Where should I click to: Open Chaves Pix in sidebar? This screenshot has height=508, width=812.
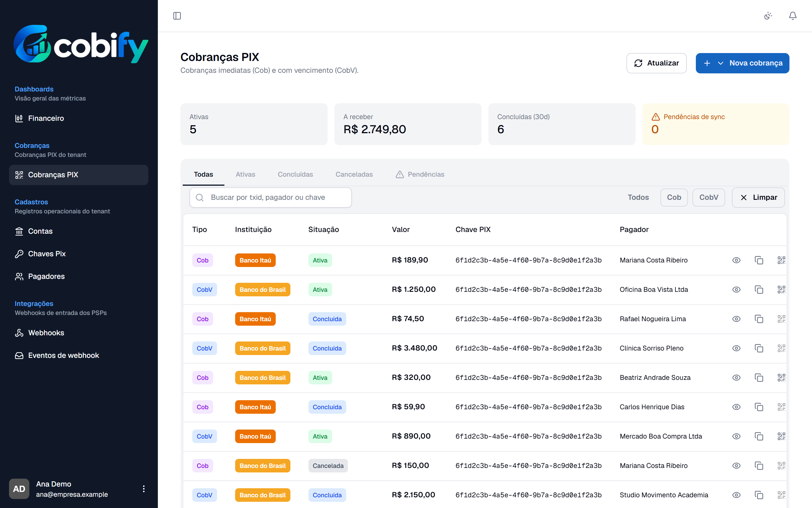pyautogui.click(x=78, y=254)
